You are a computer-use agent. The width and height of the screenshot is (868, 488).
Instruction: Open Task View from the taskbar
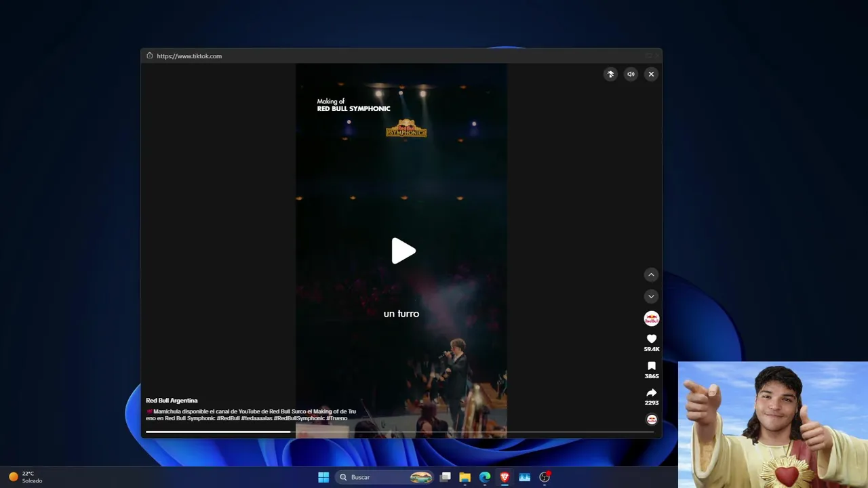(446, 477)
